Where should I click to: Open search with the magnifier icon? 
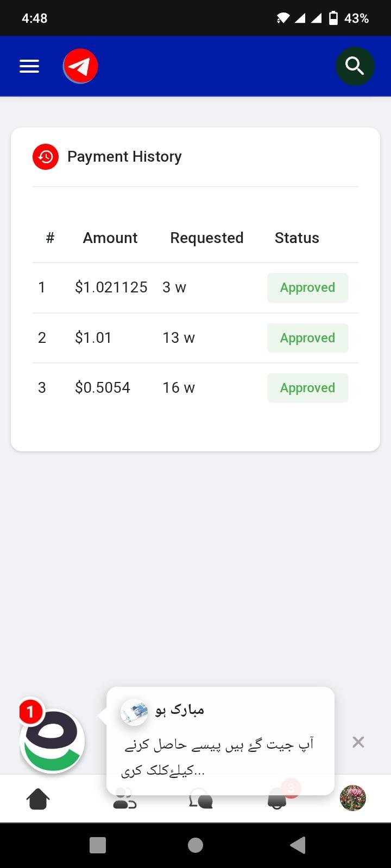[355, 66]
